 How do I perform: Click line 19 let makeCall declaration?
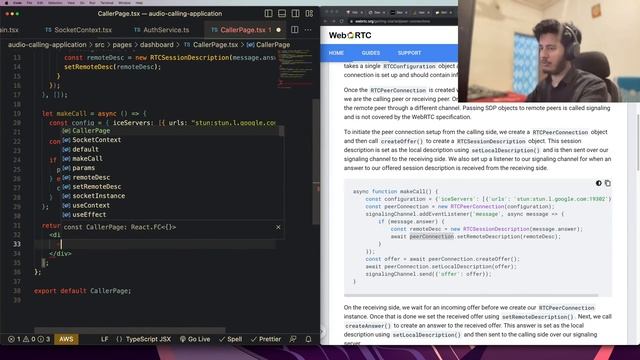coord(94,113)
